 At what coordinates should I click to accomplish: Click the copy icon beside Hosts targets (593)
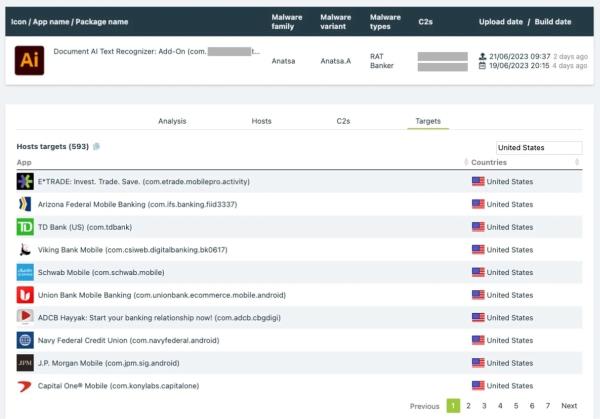click(x=96, y=147)
